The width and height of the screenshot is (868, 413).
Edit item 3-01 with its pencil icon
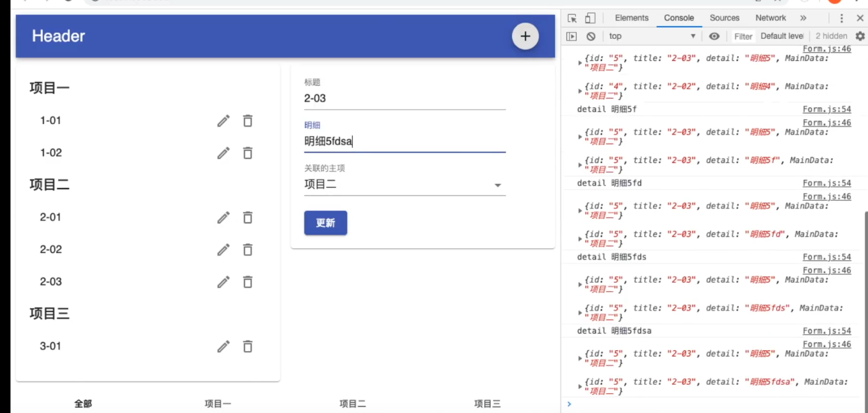(x=223, y=346)
